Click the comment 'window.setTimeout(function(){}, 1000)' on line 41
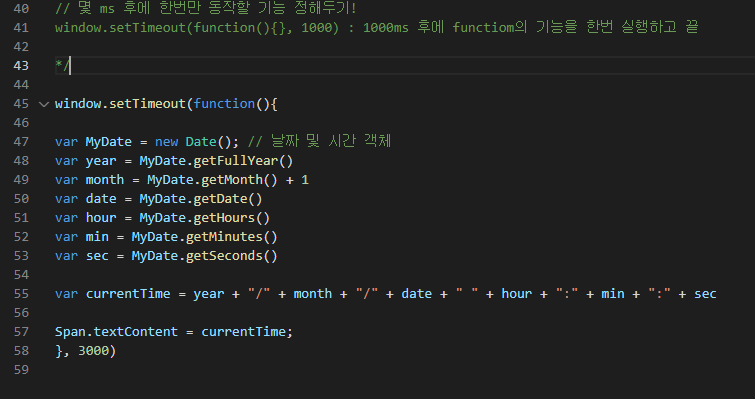Viewport: 755px width, 399px height. pos(197,27)
